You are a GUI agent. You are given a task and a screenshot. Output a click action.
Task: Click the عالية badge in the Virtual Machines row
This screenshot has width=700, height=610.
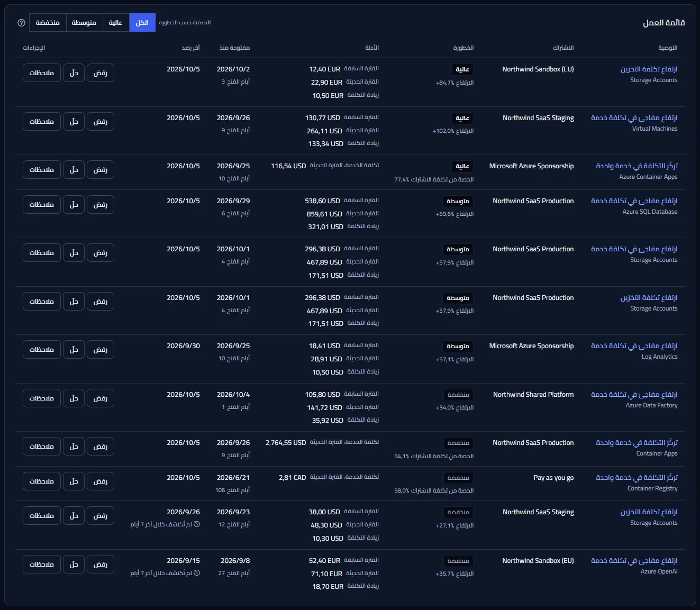(462, 119)
